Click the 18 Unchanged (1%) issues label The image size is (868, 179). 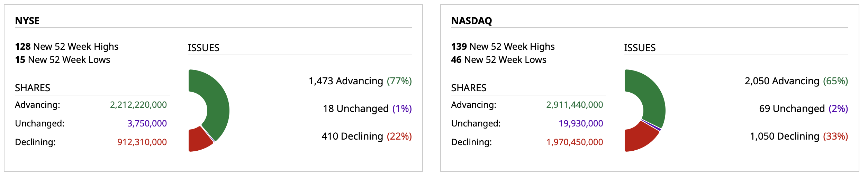point(367,109)
